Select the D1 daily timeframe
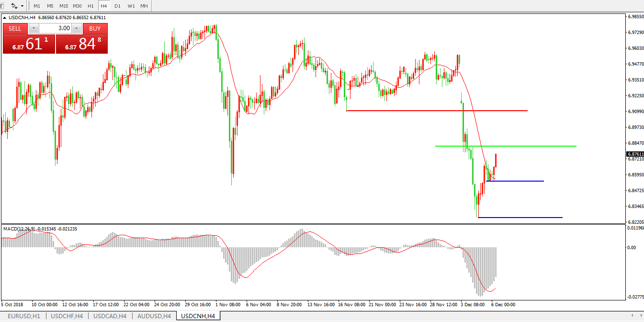644x322 pixels. tap(117, 6)
